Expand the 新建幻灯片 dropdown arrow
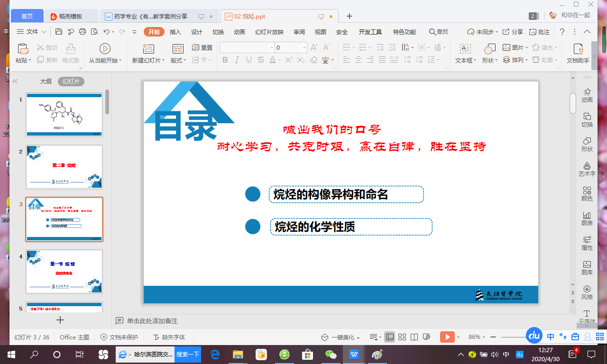 164,61
